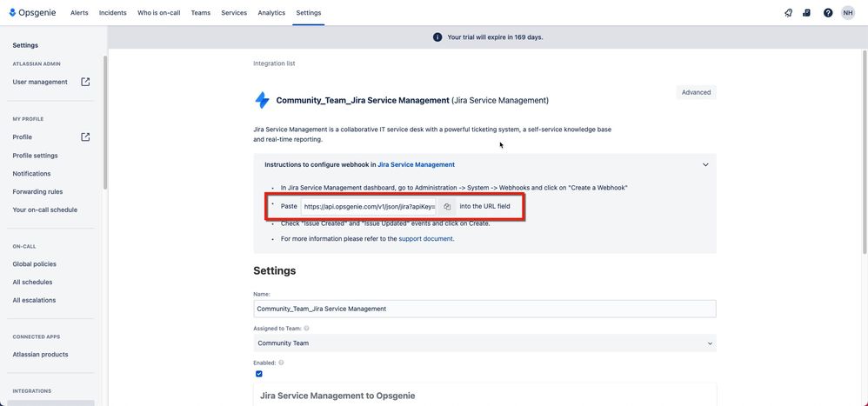
Task: Open the Teams tab
Action: [200, 13]
